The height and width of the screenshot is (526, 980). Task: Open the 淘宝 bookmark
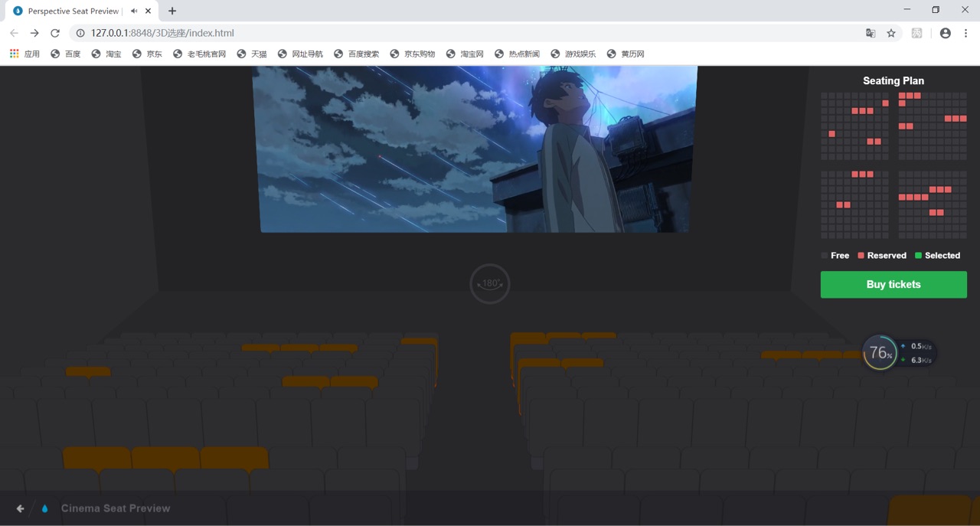106,54
